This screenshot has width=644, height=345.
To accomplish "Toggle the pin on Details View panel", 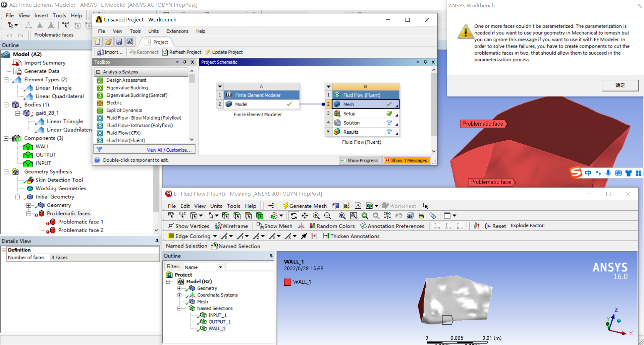I will pos(157,241).
